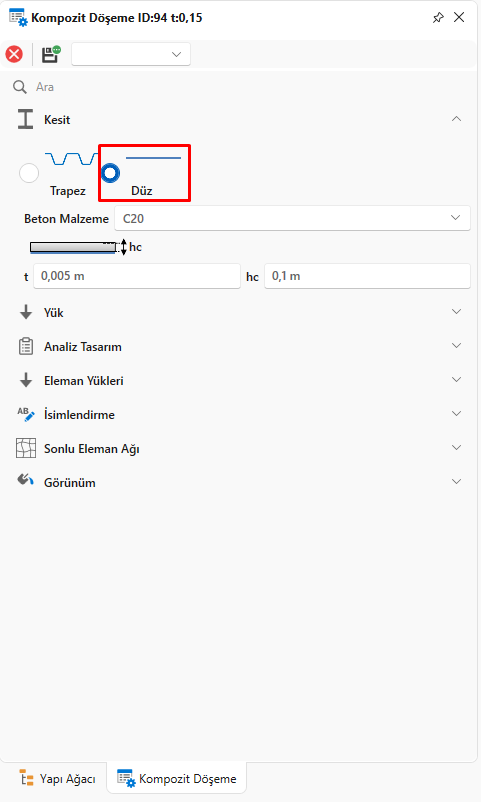Click the İsimlendirme pencil icon
This screenshot has height=802, width=481.
click(26, 414)
